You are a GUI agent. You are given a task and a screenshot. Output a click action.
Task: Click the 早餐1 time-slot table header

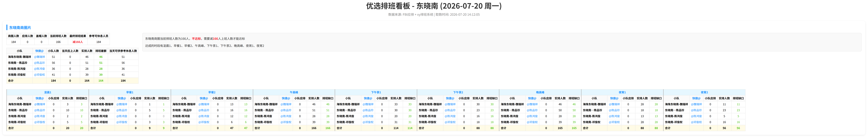click(x=130, y=92)
